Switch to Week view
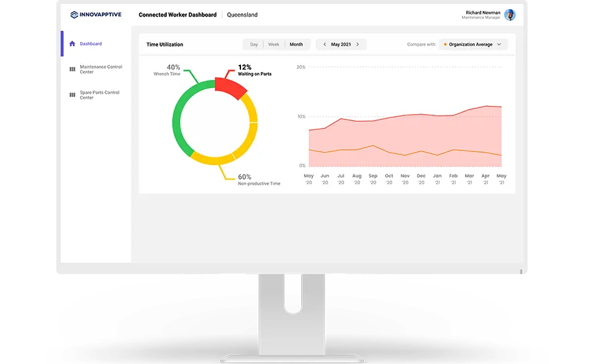Image resolution: width=593 pixels, height=364 pixels. [273, 45]
